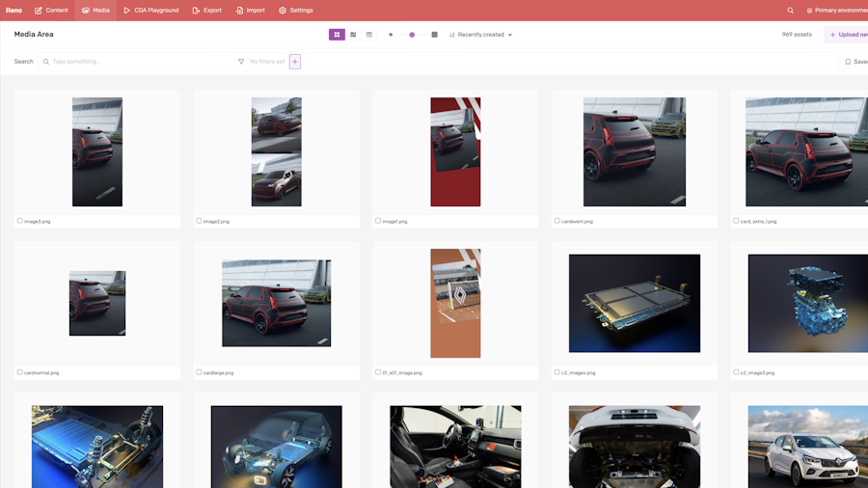The width and height of the screenshot is (868, 488).
Task: Click the filter funnel icon
Action: pyautogui.click(x=241, y=62)
